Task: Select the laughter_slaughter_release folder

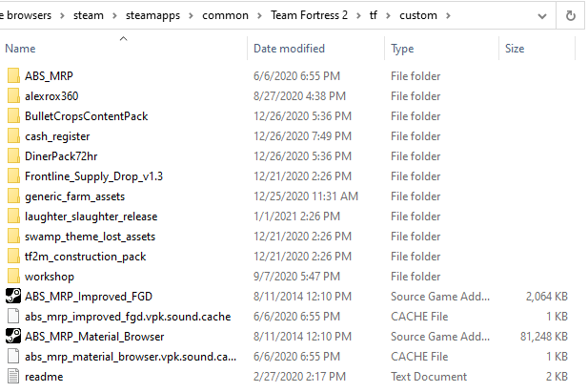Action: [x=91, y=217]
